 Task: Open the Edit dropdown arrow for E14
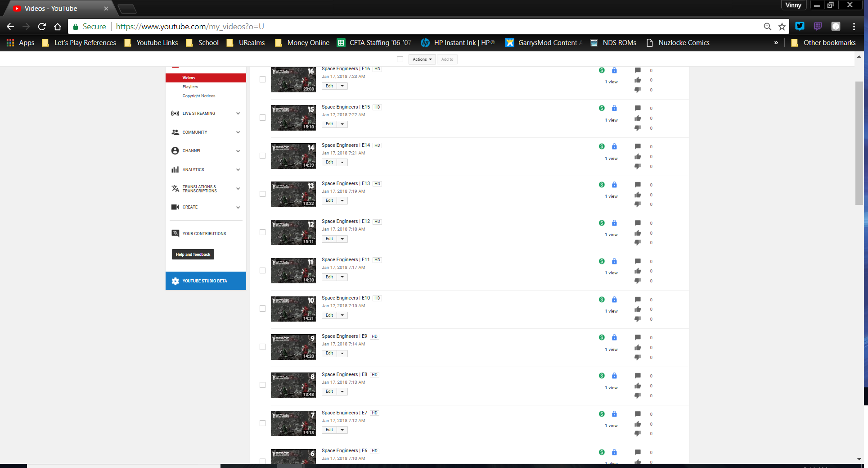point(342,162)
